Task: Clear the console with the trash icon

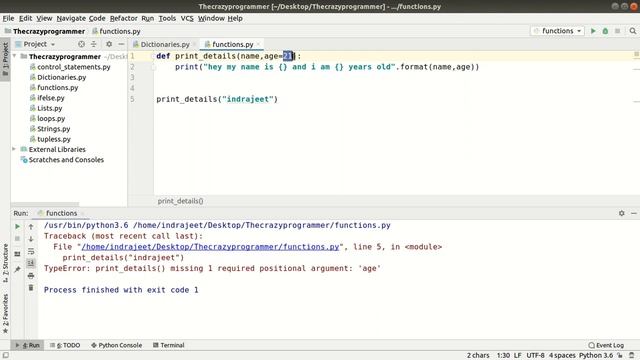Action: click(31, 288)
